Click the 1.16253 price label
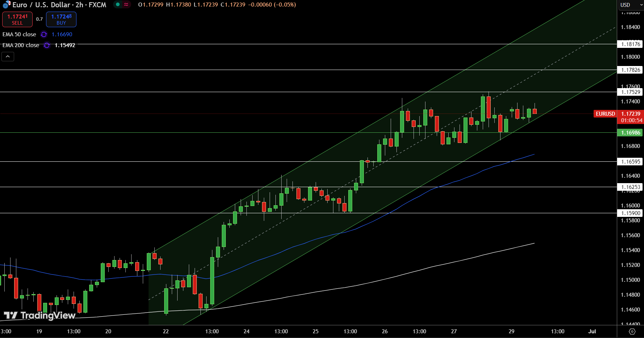Screen dimensions: 644x338 click(x=630, y=187)
